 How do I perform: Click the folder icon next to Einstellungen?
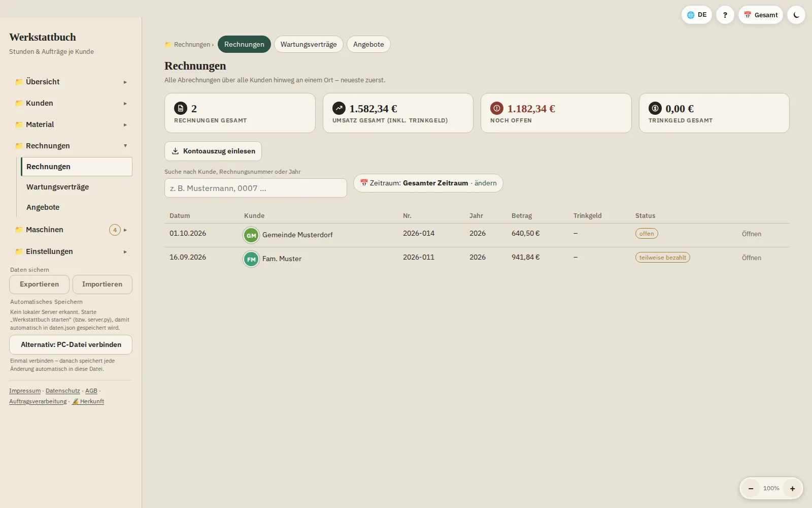click(x=19, y=251)
